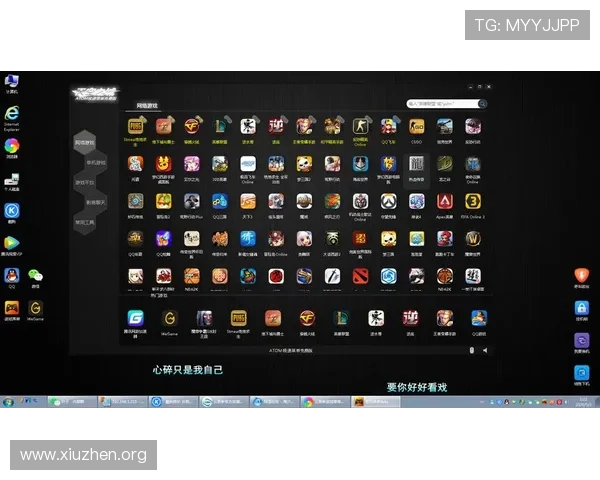Screen dimensions: 600x480
Task: Open the 游戏平台 sidebar category
Action: pyautogui.click(x=85, y=183)
